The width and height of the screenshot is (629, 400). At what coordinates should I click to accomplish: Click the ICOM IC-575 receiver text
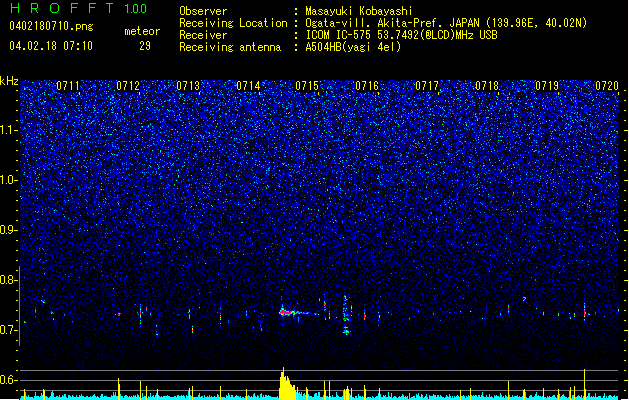[x=401, y=35]
